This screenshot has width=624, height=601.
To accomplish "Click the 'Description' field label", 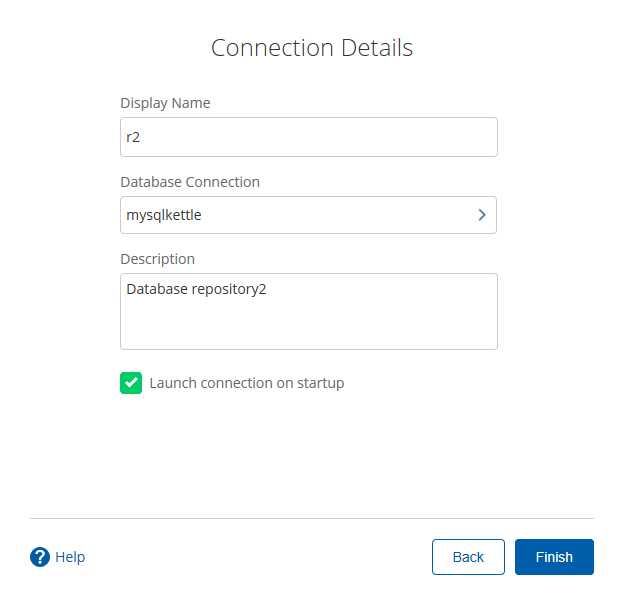I will pos(157,259).
